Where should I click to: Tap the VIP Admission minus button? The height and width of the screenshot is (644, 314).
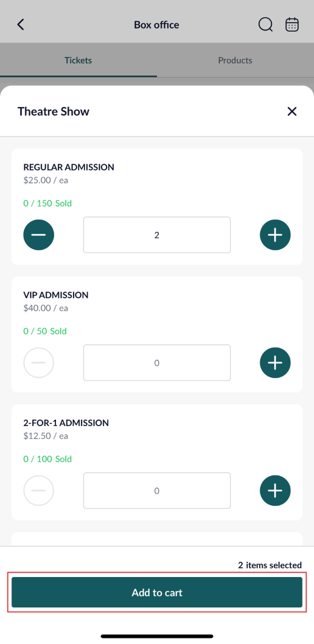tap(38, 363)
